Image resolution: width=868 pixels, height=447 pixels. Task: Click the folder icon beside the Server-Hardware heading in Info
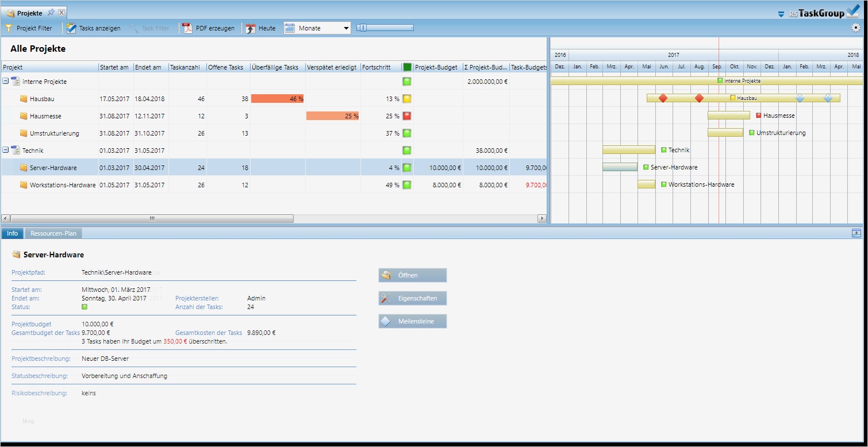[16, 254]
